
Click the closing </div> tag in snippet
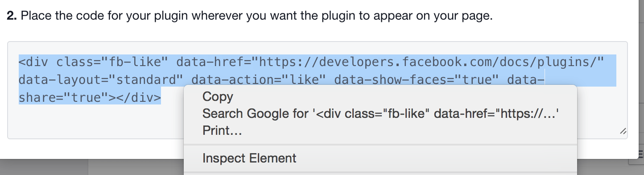pyautogui.click(x=139, y=97)
